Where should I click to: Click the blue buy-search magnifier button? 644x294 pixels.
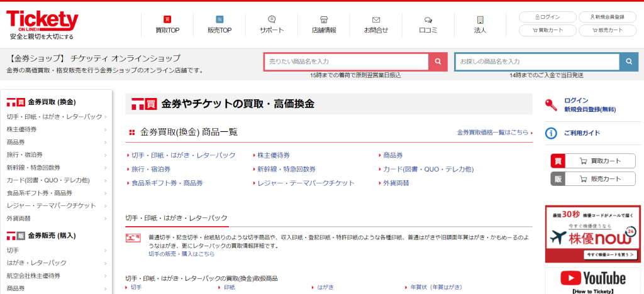pyautogui.click(x=628, y=62)
